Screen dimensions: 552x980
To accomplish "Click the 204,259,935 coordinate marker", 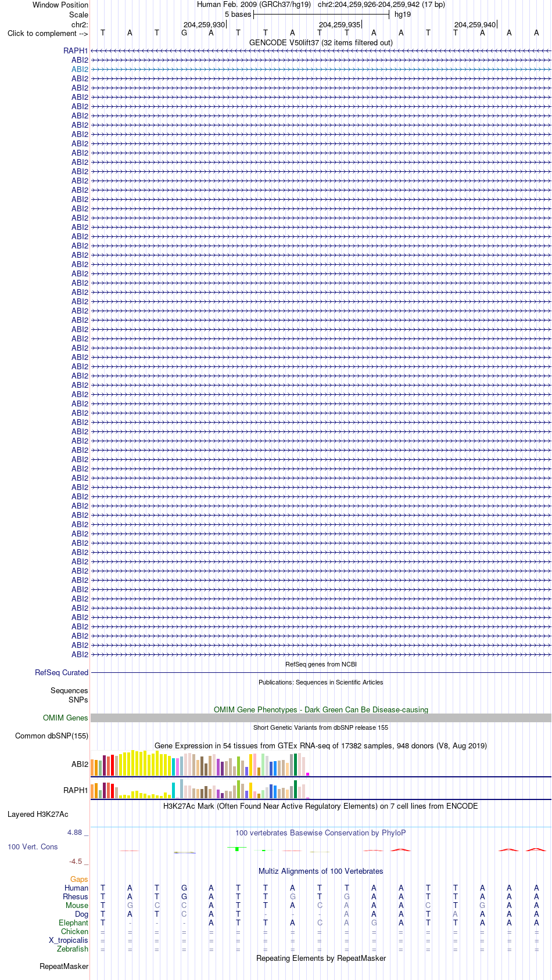I will 340,24.
